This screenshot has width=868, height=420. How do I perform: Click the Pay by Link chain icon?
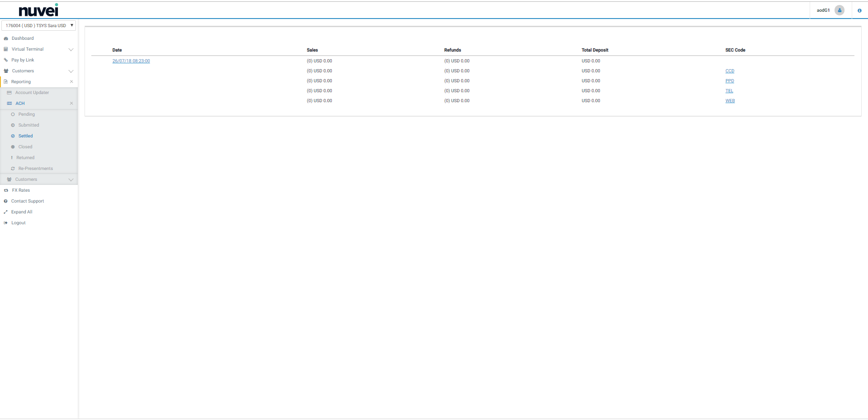6,60
